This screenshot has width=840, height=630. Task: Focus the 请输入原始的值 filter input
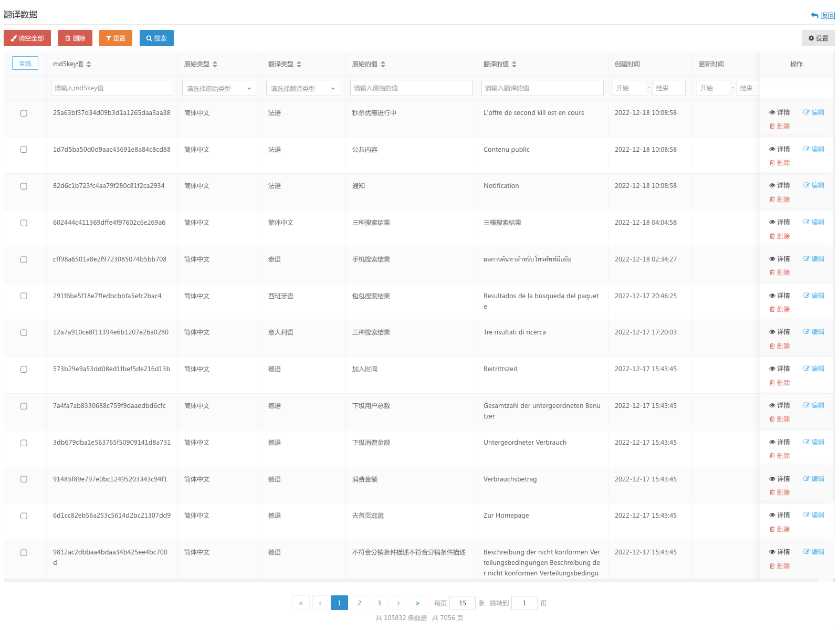411,88
